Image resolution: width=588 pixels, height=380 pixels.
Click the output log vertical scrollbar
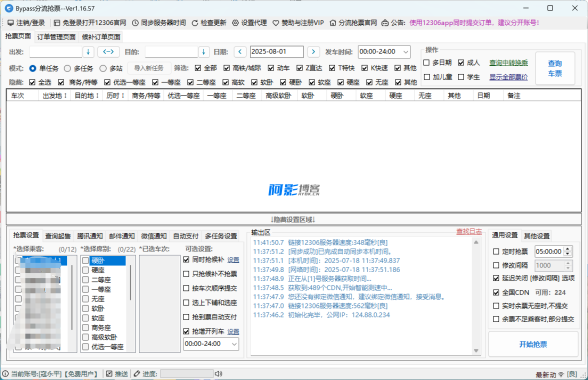pos(476,296)
